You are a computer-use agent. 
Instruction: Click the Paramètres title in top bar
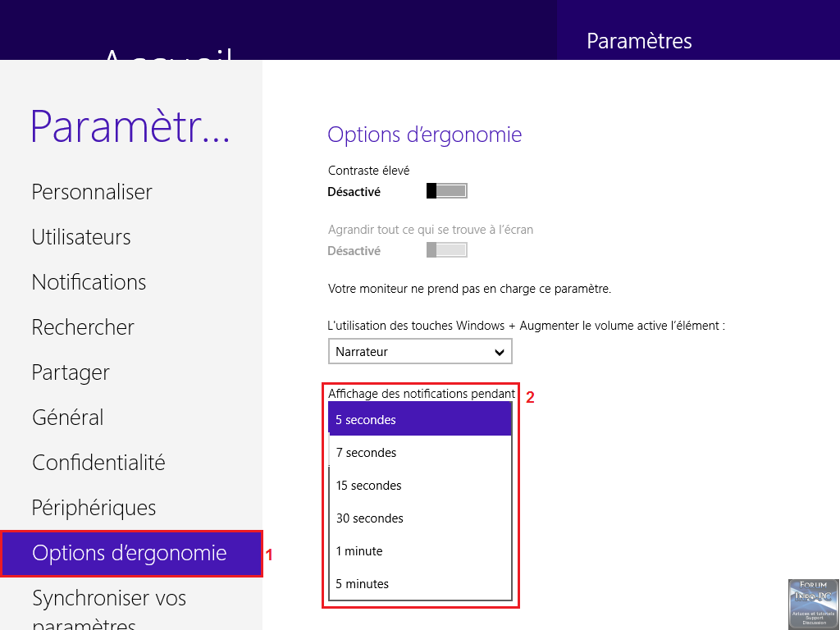tap(639, 41)
